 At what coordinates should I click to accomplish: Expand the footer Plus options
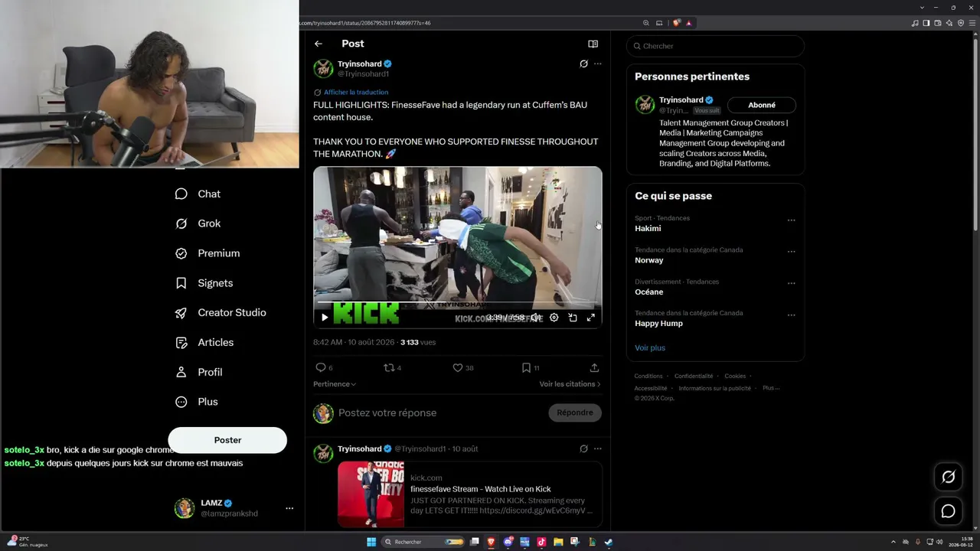[771, 388]
